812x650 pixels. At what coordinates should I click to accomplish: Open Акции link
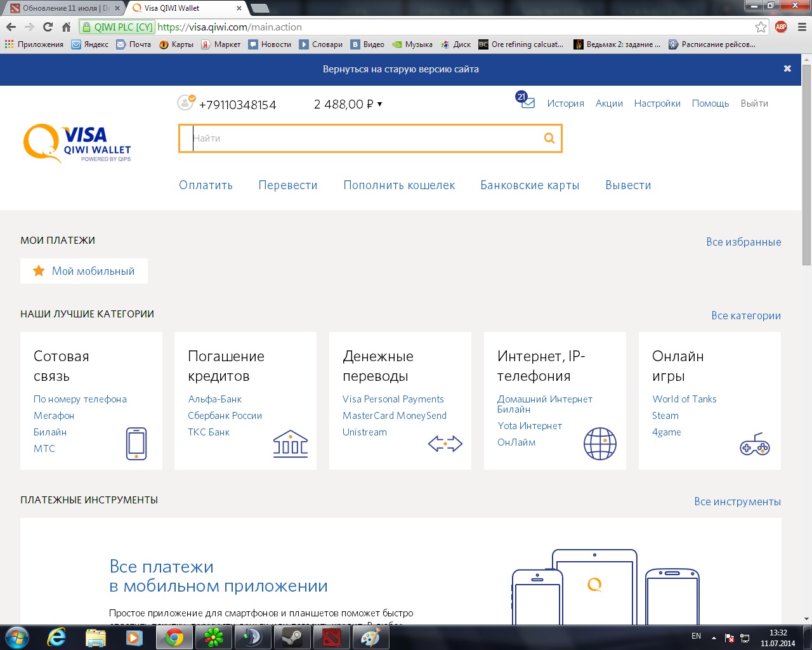pos(609,103)
